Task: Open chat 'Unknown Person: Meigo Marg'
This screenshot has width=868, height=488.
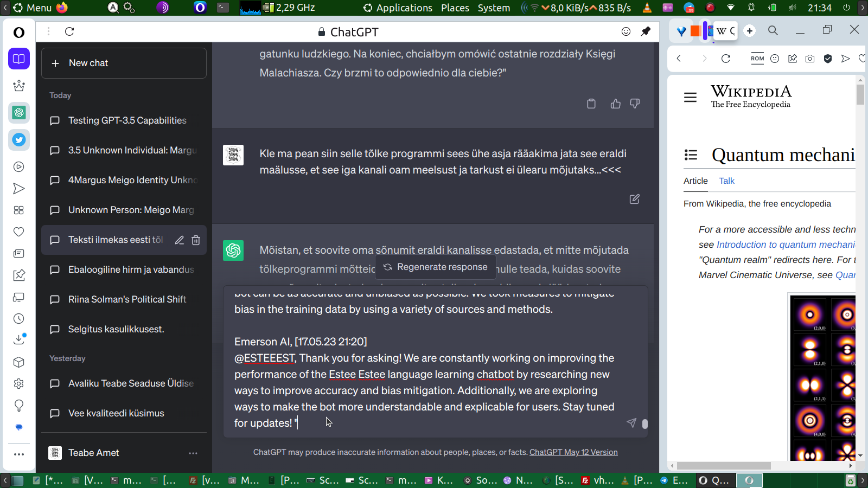Action: pos(124,210)
